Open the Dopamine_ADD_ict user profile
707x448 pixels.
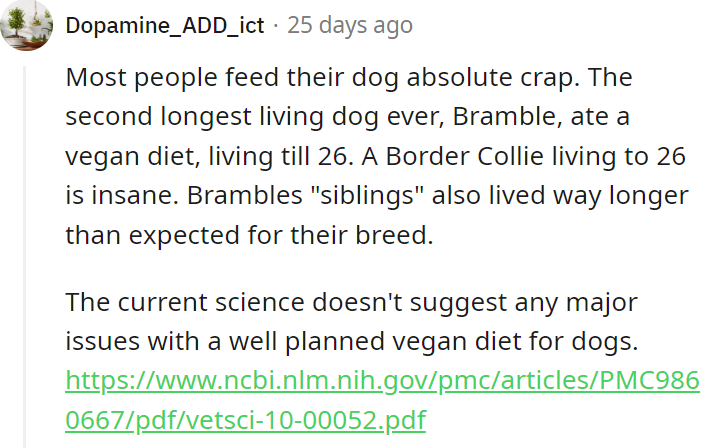[165, 25]
